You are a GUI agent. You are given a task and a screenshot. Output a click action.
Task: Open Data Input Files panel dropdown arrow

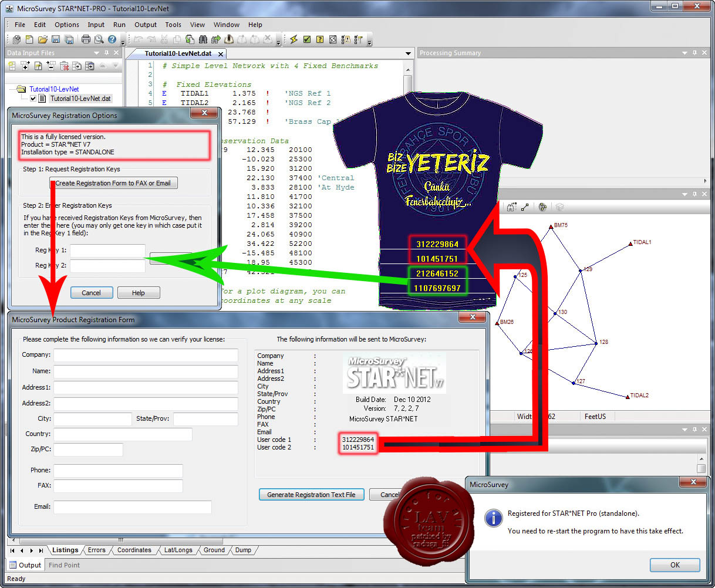(x=96, y=53)
